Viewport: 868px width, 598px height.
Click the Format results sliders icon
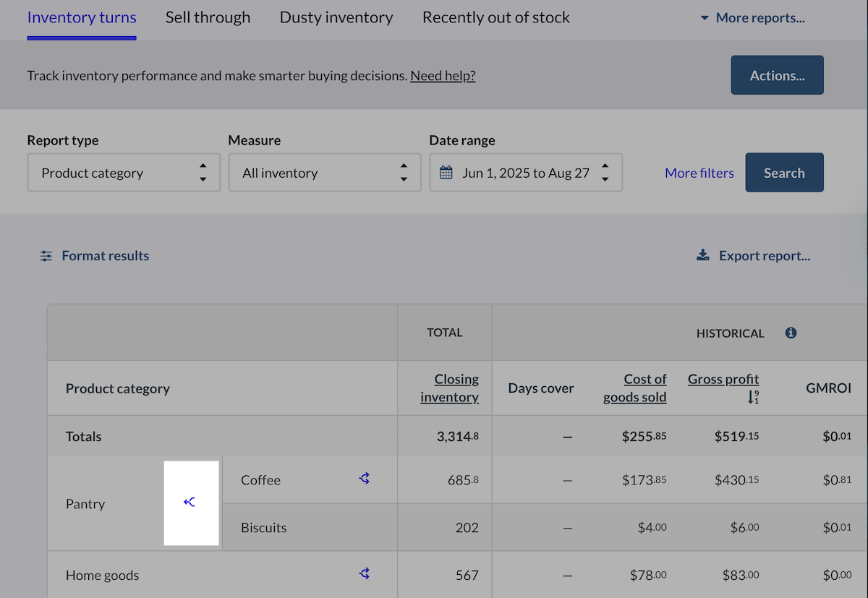tap(46, 256)
